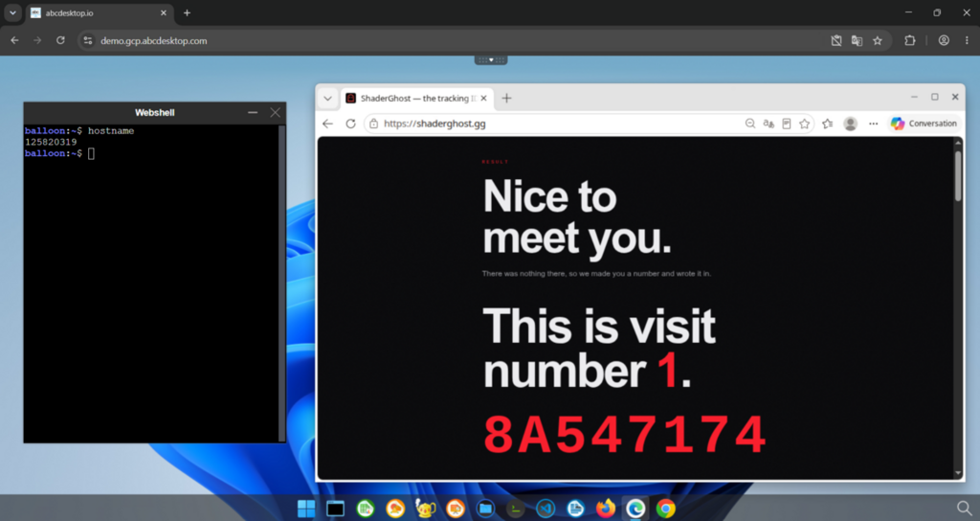The width and height of the screenshot is (980, 521).
Task: Open the orange presentation app in taskbar
Action: pyautogui.click(x=456, y=509)
